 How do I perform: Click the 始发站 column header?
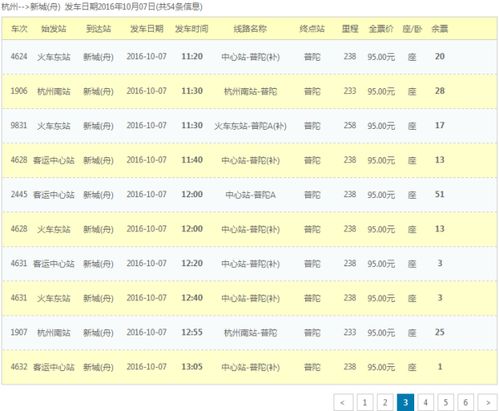click(x=54, y=29)
